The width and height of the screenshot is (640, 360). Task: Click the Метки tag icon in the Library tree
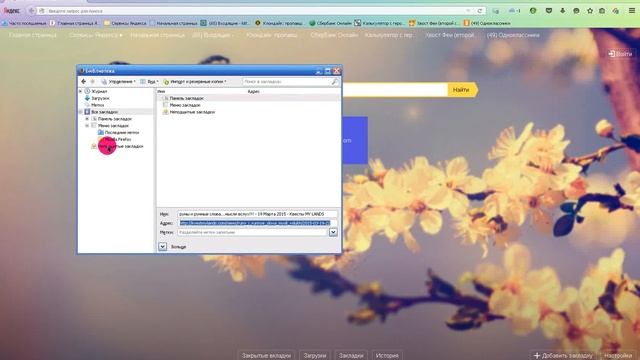click(x=87, y=105)
